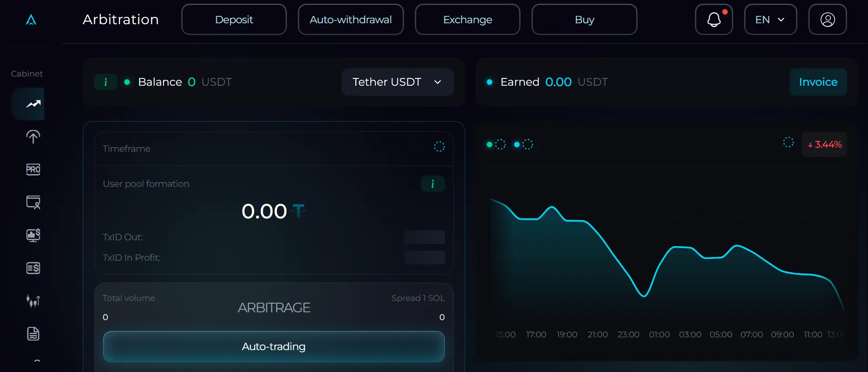
Task: Click the candlestick chart sidebar icon
Action: point(33,301)
